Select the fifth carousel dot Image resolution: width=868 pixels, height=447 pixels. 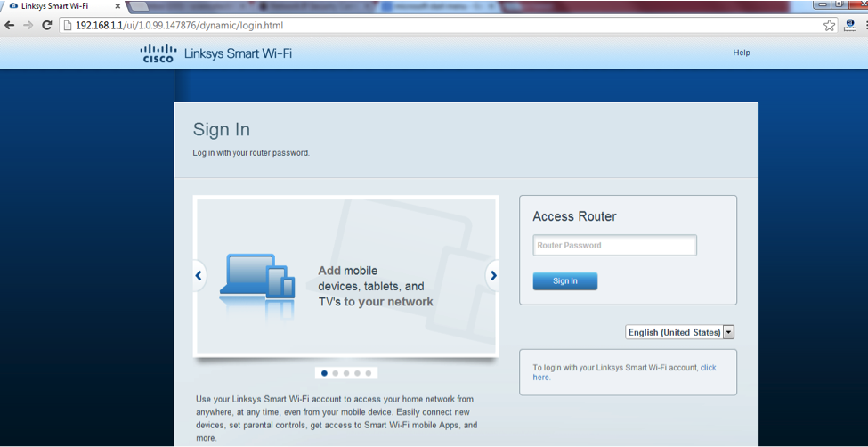369,373
